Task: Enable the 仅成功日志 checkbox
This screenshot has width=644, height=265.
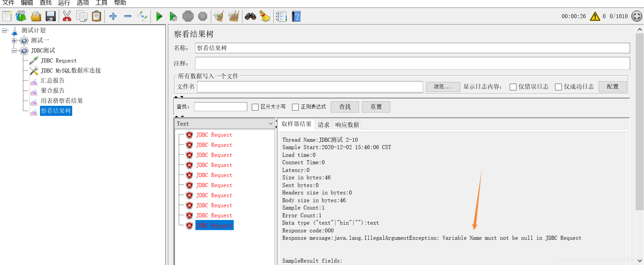Action: (x=558, y=87)
